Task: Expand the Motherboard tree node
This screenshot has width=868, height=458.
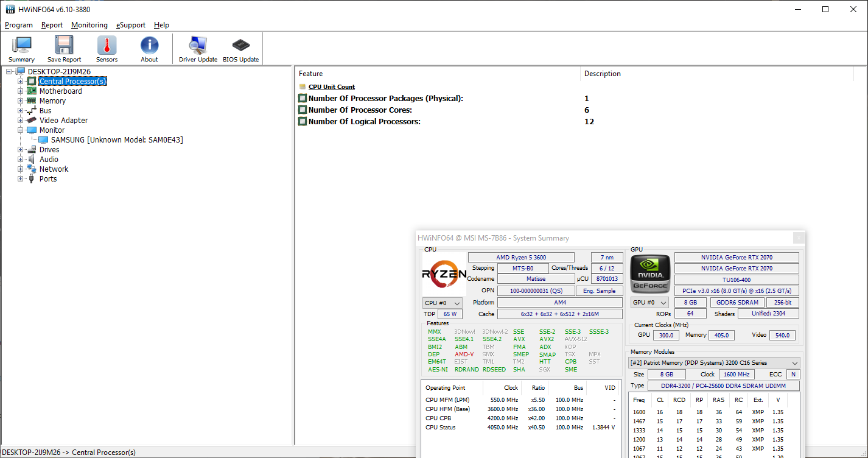Action: pyautogui.click(x=20, y=91)
